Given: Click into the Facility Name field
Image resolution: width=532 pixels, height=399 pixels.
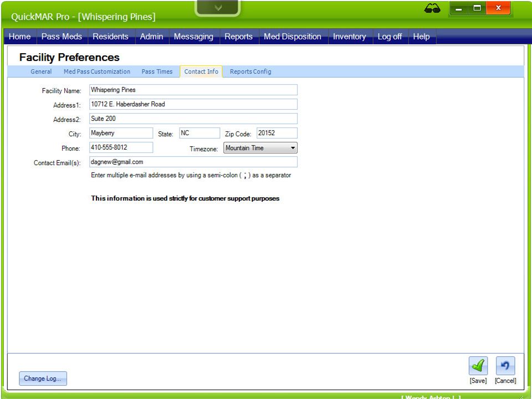Looking at the screenshot, I should click(193, 90).
